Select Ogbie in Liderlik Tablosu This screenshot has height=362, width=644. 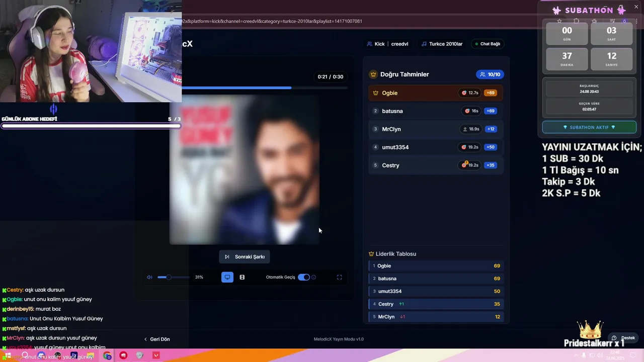click(436, 266)
